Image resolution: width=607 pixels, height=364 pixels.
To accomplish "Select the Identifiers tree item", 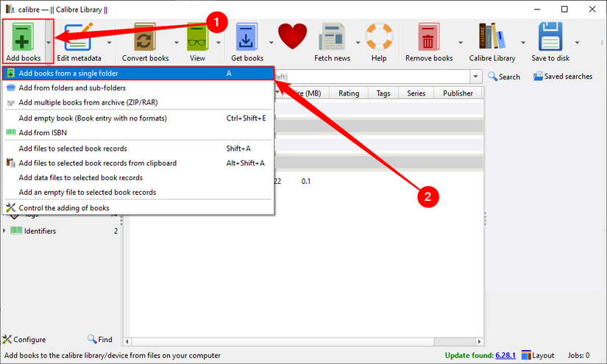I will 40,231.
